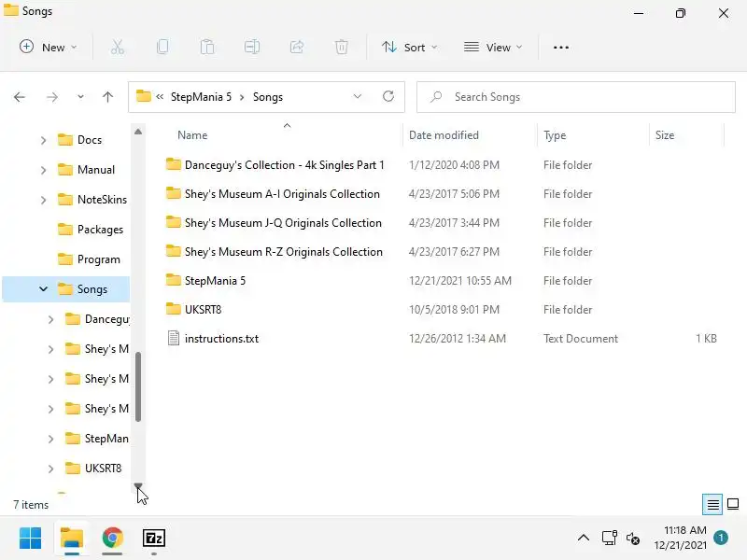Click the muted volume tray icon

pyautogui.click(x=633, y=539)
